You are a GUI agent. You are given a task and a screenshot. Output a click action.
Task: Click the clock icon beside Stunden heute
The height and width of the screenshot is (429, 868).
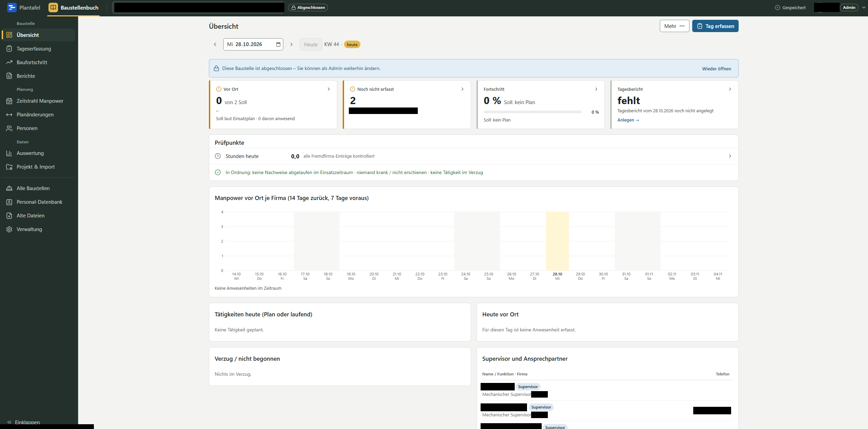(x=218, y=156)
